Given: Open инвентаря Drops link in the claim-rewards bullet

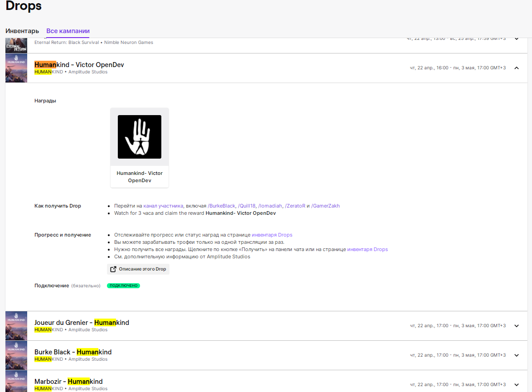Looking at the screenshot, I should (368, 249).
